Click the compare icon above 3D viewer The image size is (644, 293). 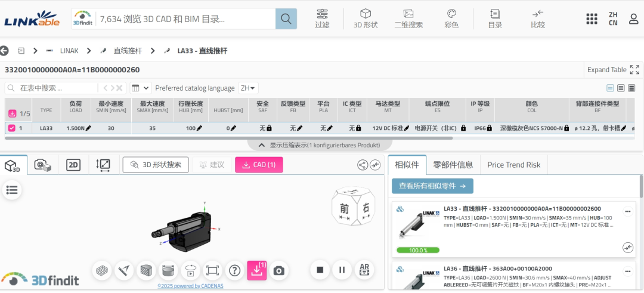pos(376,165)
